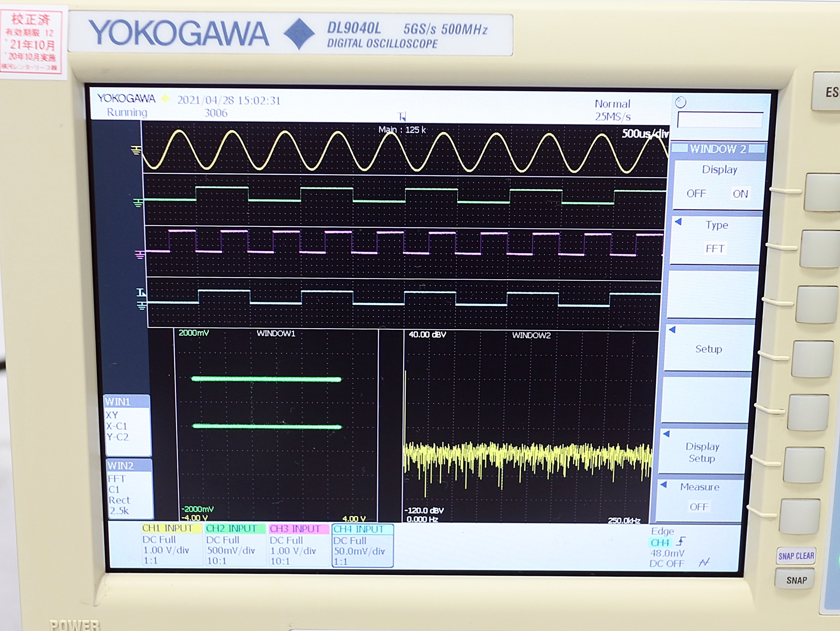This screenshot has height=631, width=840.
Task: Click the yellow running status indicator dot
Action: tap(165, 99)
